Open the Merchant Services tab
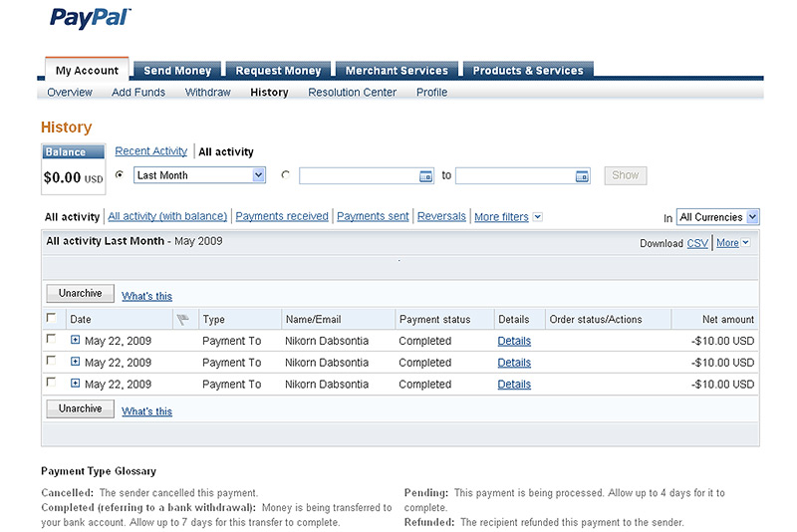The image size is (797, 532). point(397,70)
